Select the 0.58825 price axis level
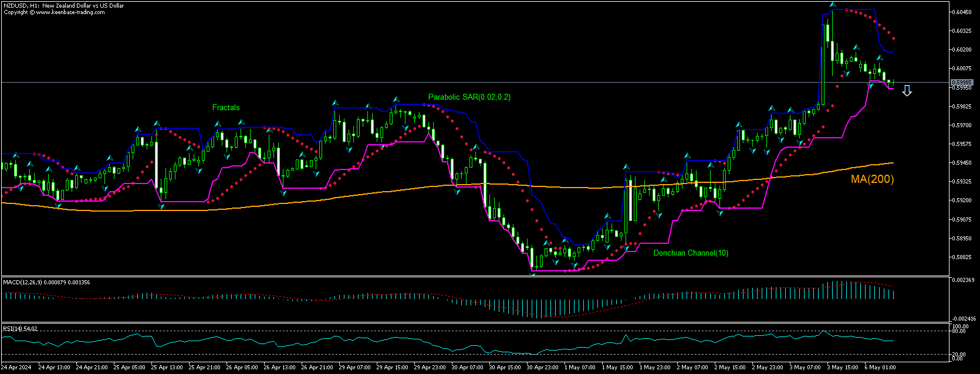The height and width of the screenshot is (374, 980). (x=962, y=257)
